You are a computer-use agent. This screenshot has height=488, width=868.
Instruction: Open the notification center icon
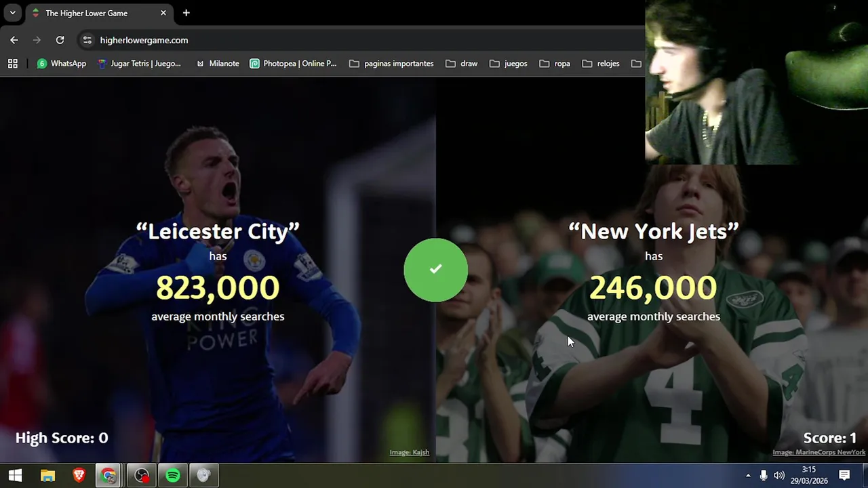(x=844, y=475)
